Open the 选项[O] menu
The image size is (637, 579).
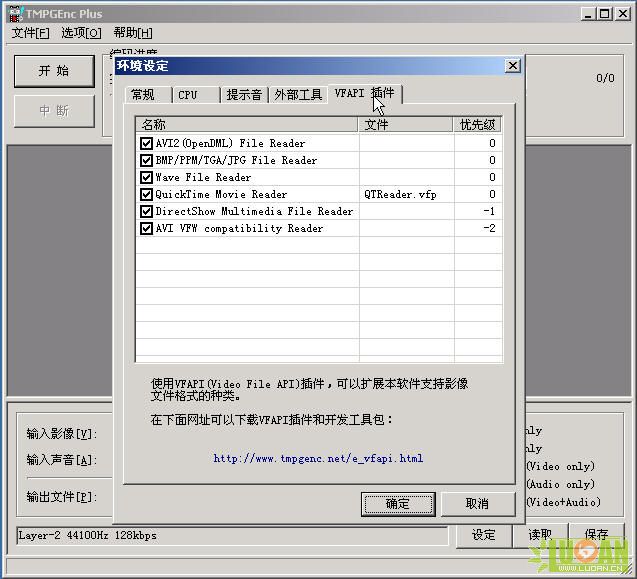click(x=81, y=33)
